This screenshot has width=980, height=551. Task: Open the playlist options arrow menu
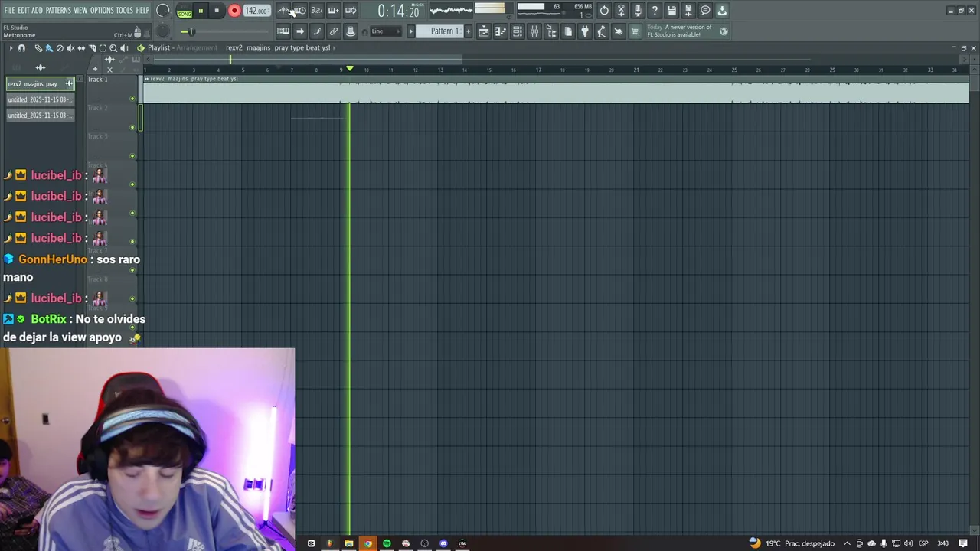(11, 48)
